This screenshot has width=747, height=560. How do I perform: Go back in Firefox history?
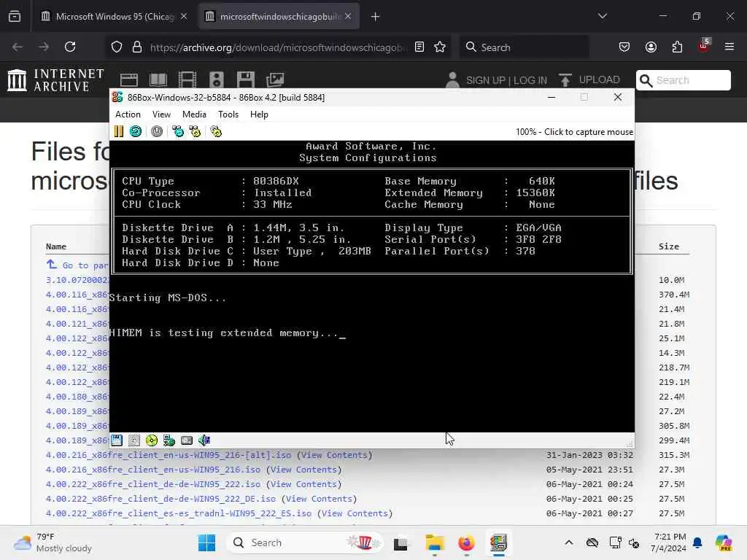pyautogui.click(x=18, y=47)
